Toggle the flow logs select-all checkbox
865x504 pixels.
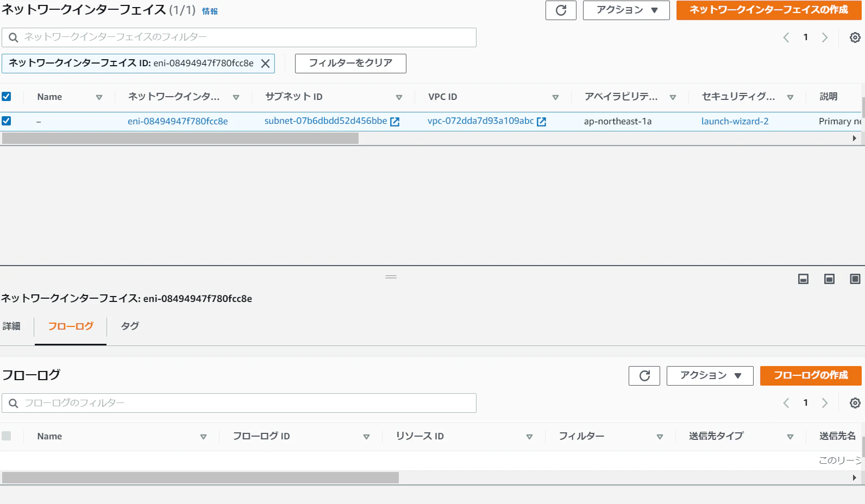[7, 436]
